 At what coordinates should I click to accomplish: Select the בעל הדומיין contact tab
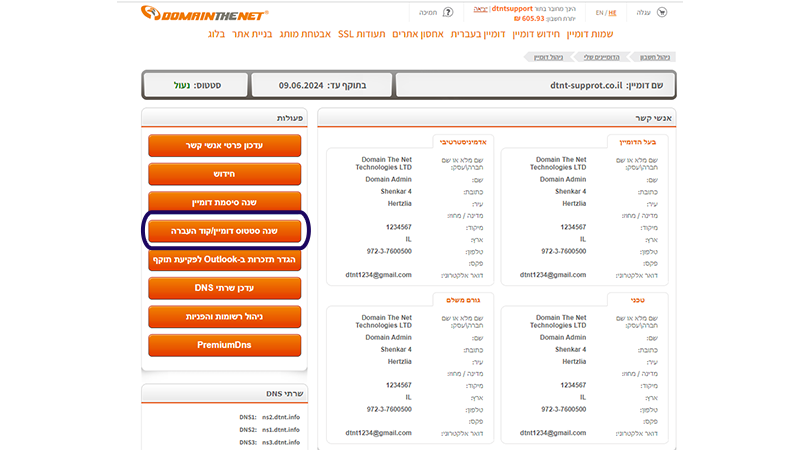[x=638, y=142]
